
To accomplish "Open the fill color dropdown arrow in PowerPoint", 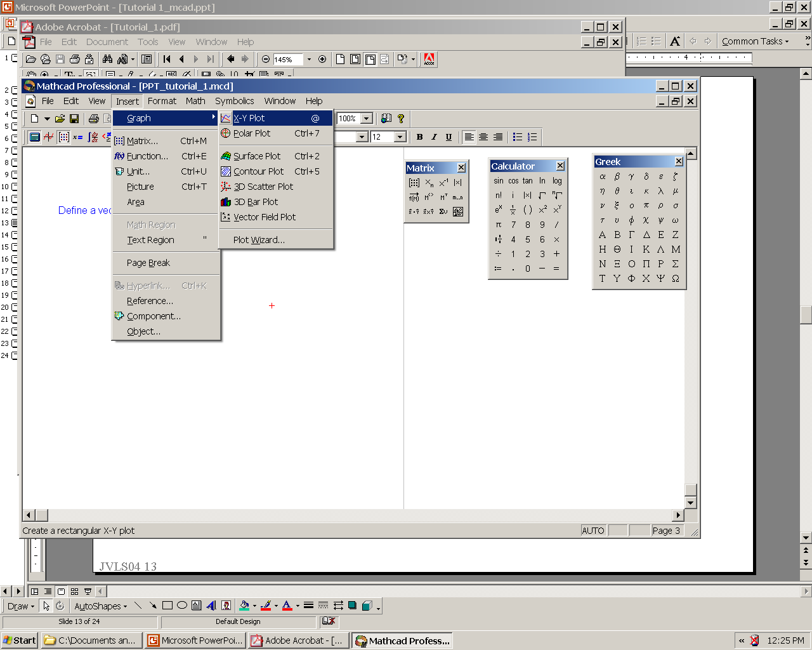I will point(254,606).
